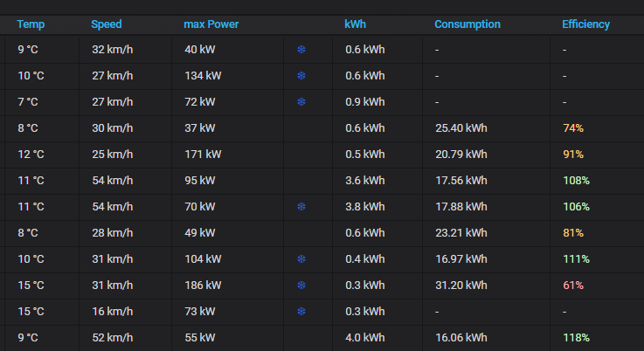
Task: Select the 49 kW value
Action: [199, 233]
